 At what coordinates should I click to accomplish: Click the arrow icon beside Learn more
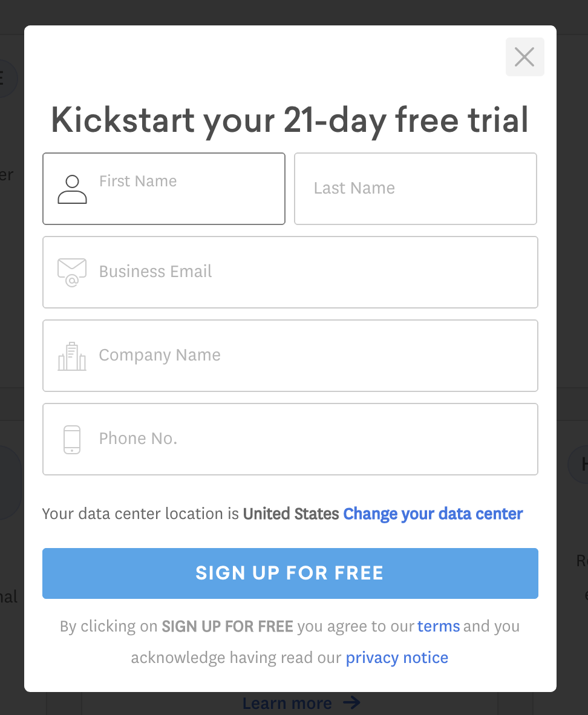(x=351, y=702)
